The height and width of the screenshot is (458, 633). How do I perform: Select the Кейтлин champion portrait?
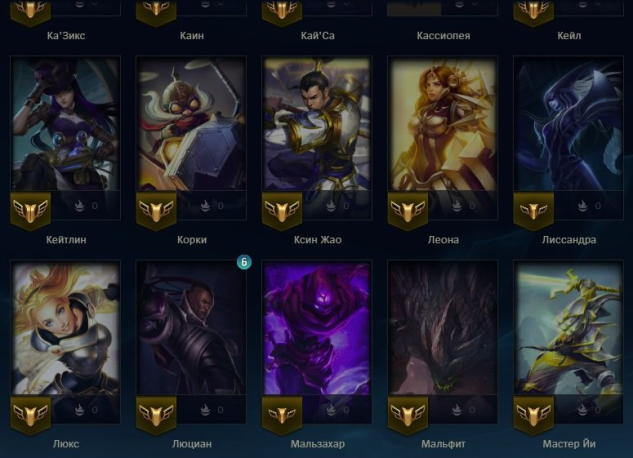65,123
